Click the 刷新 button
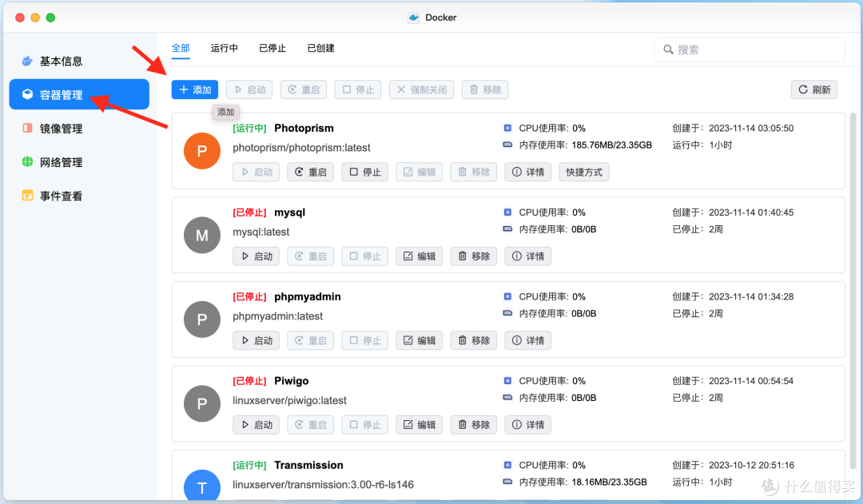863x504 pixels. [x=814, y=89]
